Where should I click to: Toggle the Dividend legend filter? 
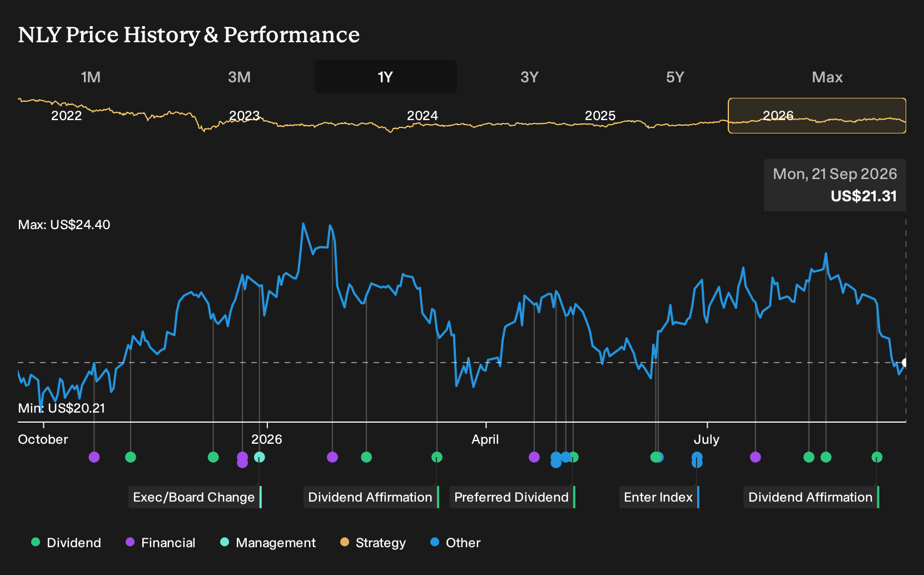pyautogui.click(x=66, y=543)
